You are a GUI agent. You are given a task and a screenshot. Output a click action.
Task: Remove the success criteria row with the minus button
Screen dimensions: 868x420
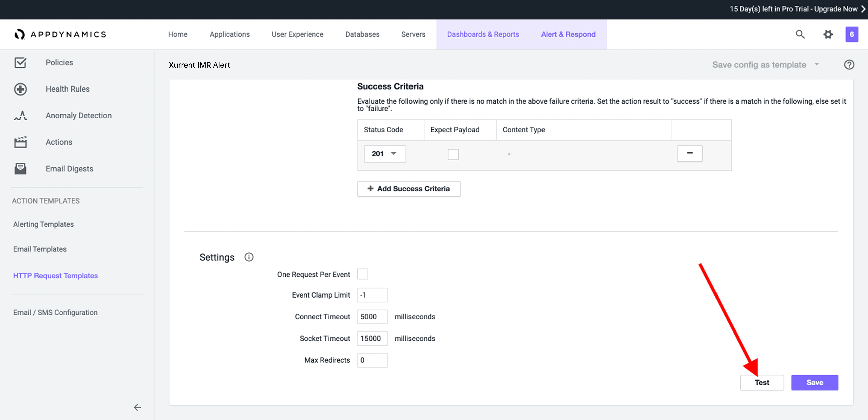pos(689,153)
